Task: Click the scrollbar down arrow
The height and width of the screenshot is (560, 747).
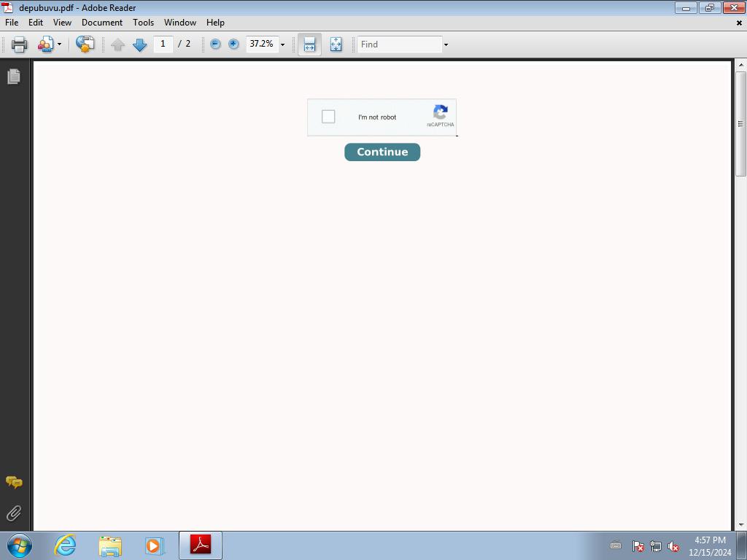Action: 741,526
